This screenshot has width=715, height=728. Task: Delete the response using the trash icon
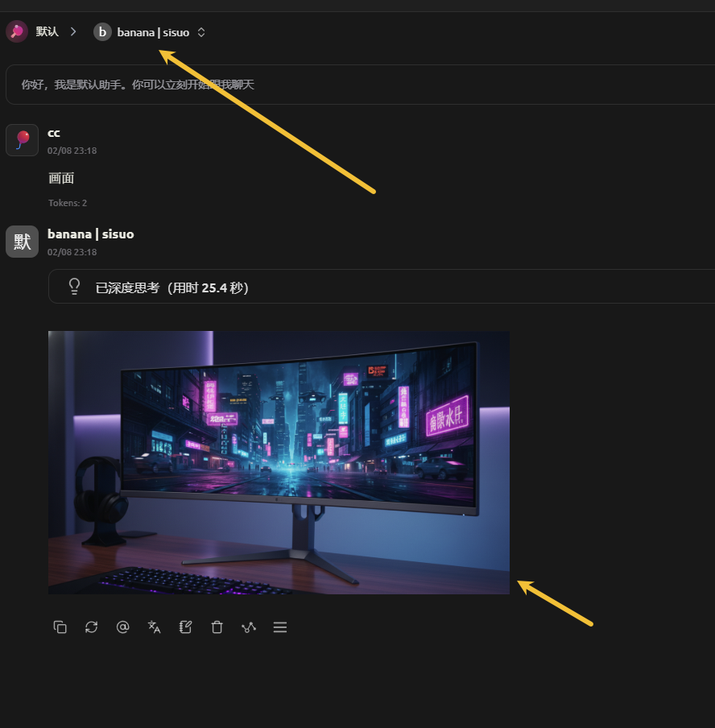coord(217,627)
